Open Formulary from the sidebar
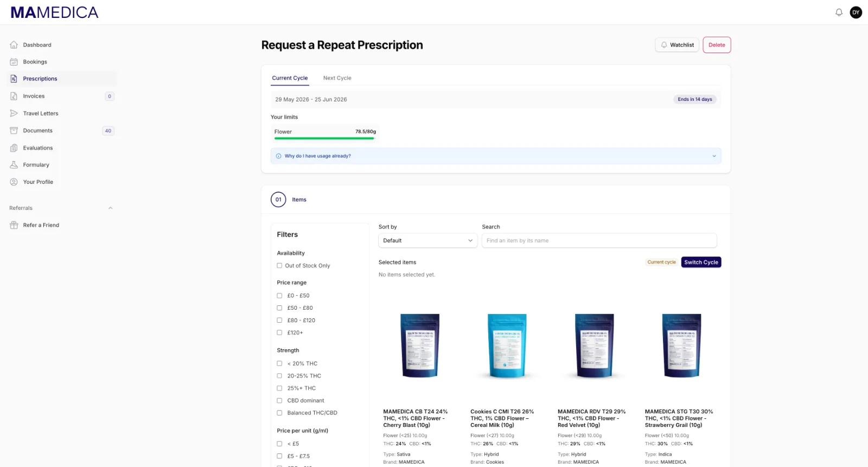This screenshot has height=467, width=868. tap(62, 165)
